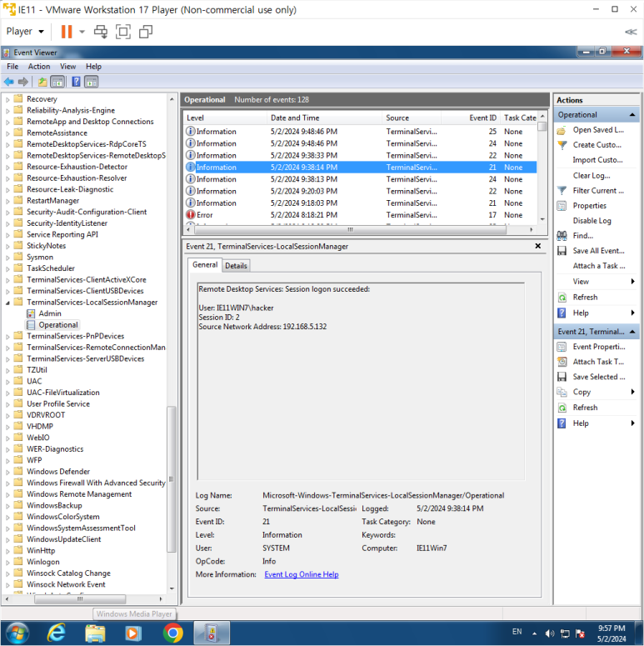This screenshot has height=646, width=644.
Task: Click the blue Help question-mark toolbar icon
Action: (76, 82)
